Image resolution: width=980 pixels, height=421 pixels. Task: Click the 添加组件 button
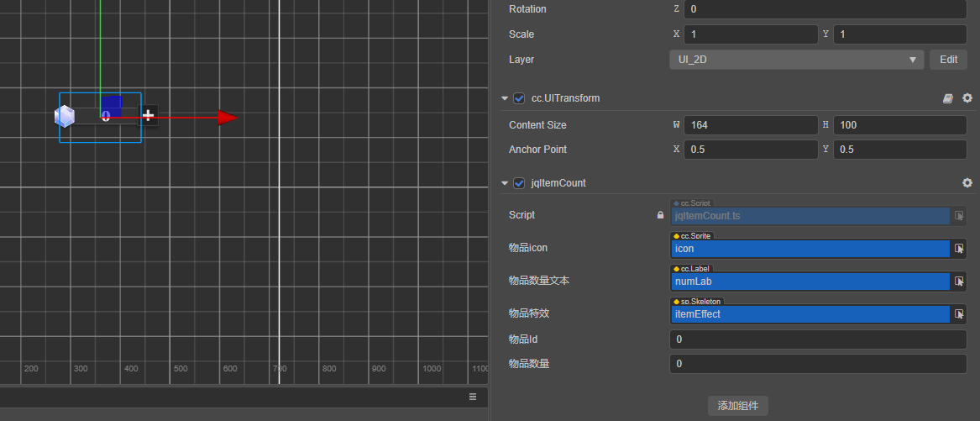click(737, 406)
